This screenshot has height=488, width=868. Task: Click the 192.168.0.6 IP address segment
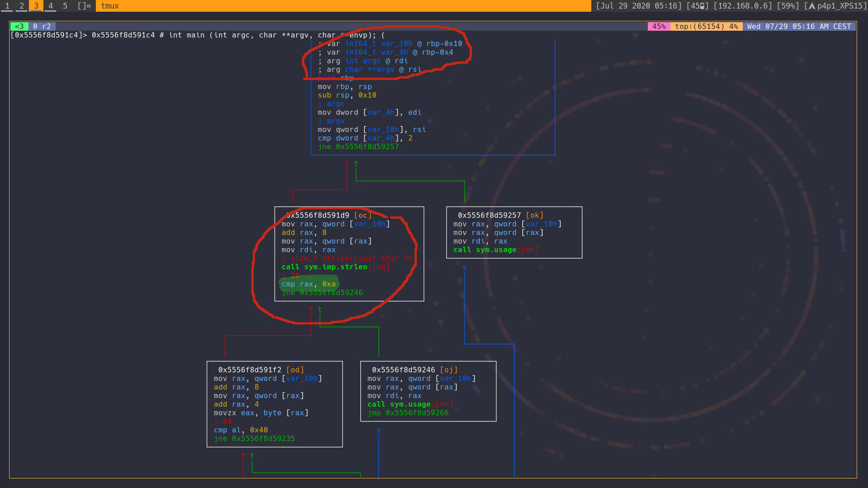[x=742, y=6]
